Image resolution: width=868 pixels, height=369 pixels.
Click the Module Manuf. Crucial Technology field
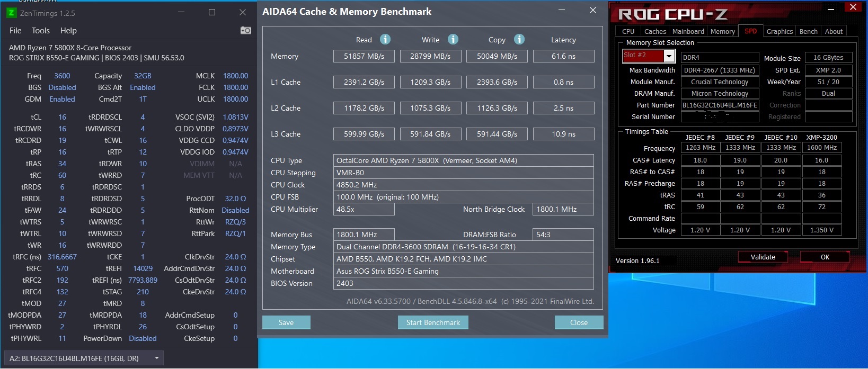click(x=720, y=82)
